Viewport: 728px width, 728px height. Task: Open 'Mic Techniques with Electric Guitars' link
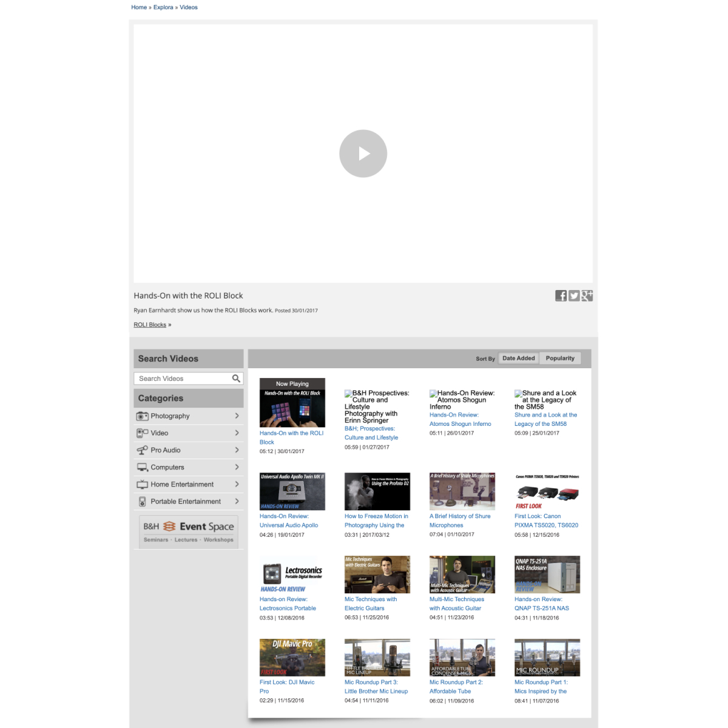pos(371,604)
